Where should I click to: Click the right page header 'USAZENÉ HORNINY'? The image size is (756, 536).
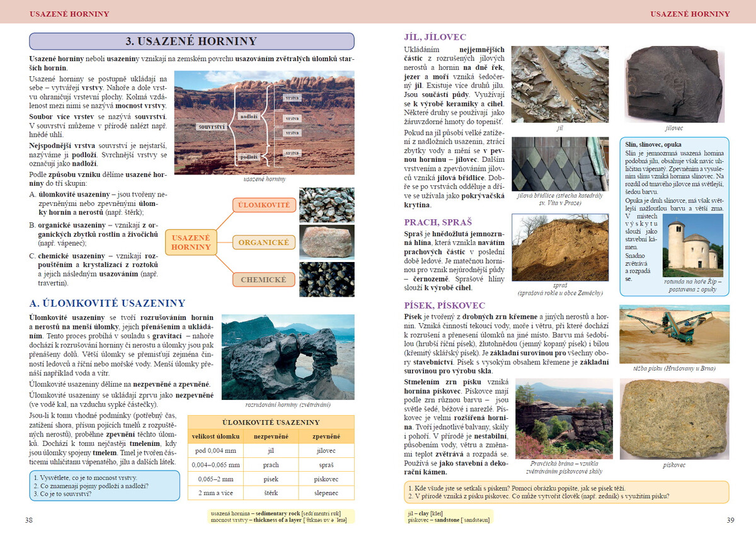[690, 14]
